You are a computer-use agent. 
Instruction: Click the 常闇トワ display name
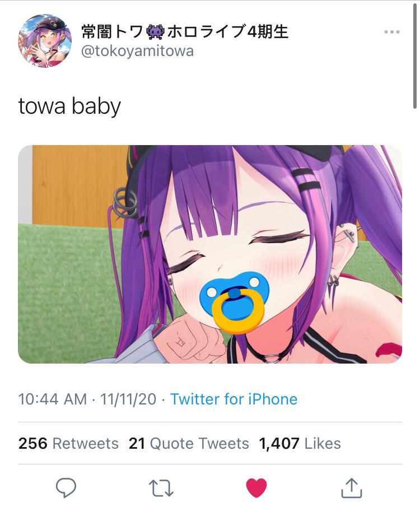click(112, 32)
